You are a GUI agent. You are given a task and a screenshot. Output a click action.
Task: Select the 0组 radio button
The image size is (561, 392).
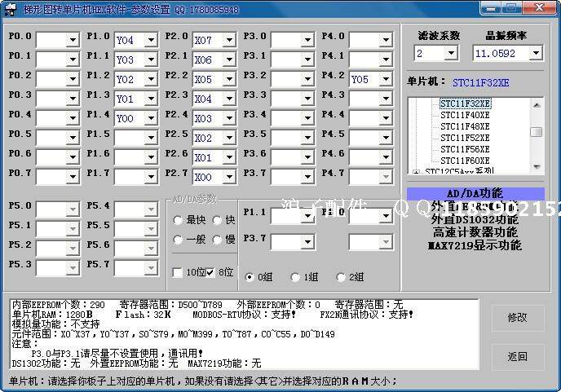coord(250,277)
